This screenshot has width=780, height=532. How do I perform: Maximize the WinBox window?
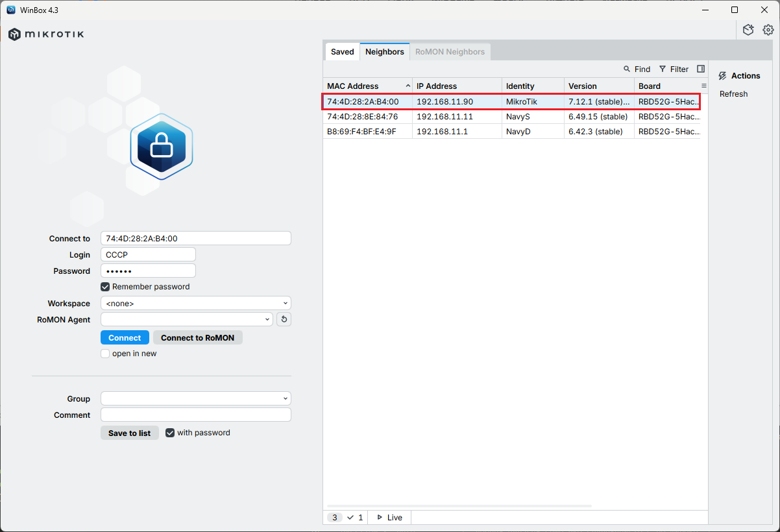click(x=735, y=10)
